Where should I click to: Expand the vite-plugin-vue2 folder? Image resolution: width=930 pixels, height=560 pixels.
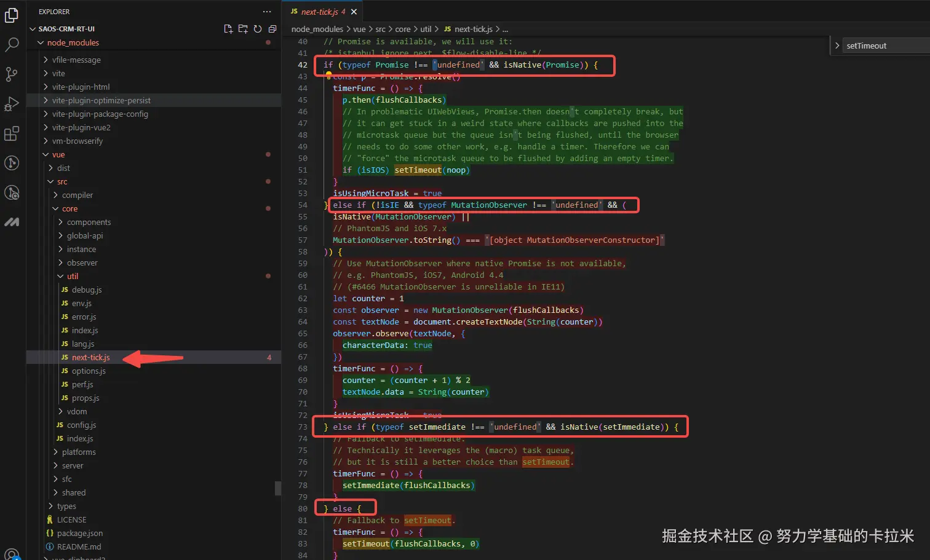point(154,127)
